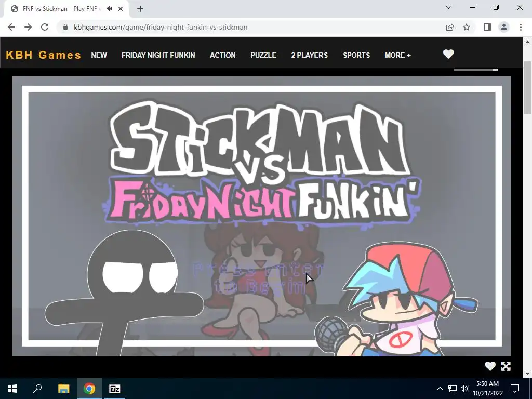Open the ACTION games category

222,55
